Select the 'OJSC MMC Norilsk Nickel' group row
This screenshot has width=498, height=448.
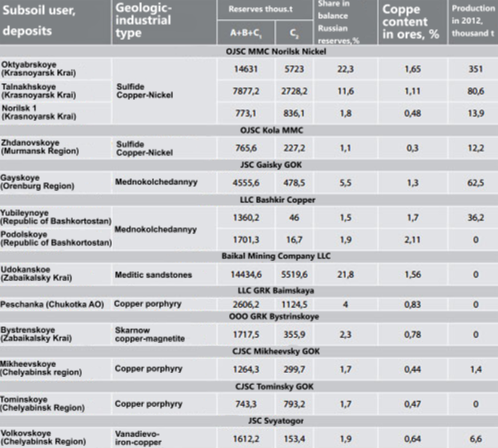click(249, 52)
